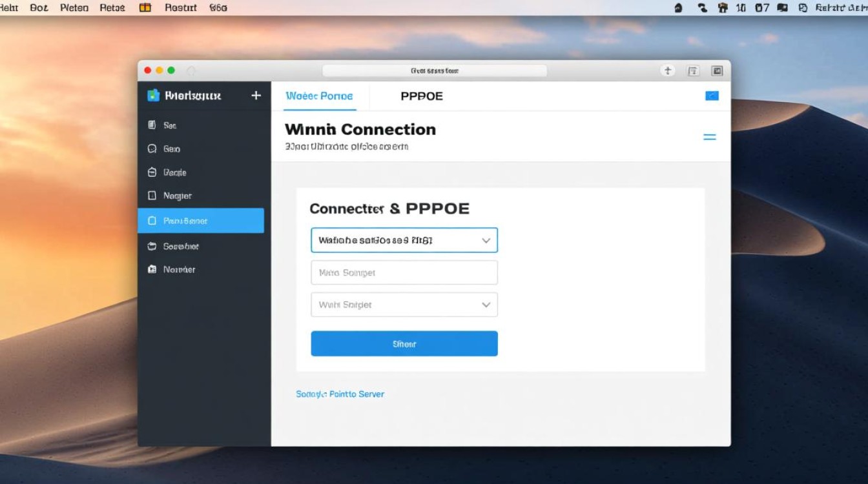Switch to the PPPOE tab
Viewport: 868px width, 484px height.
pyautogui.click(x=422, y=96)
